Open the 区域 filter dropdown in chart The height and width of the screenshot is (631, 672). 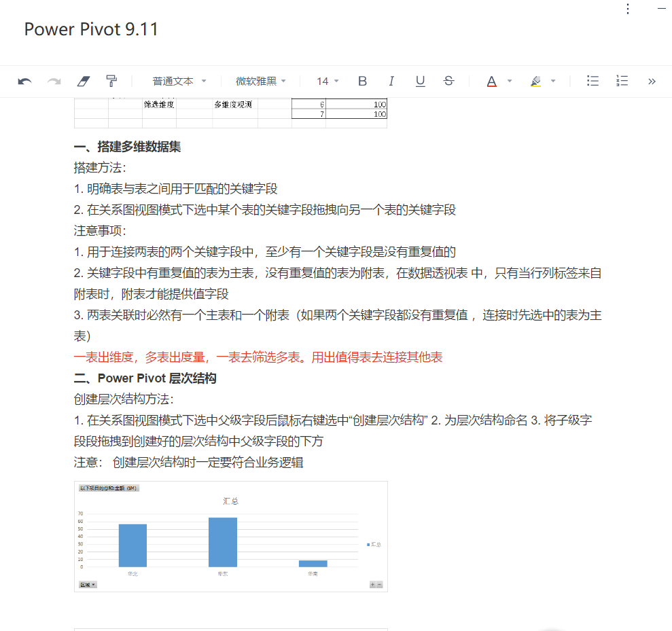point(88,585)
